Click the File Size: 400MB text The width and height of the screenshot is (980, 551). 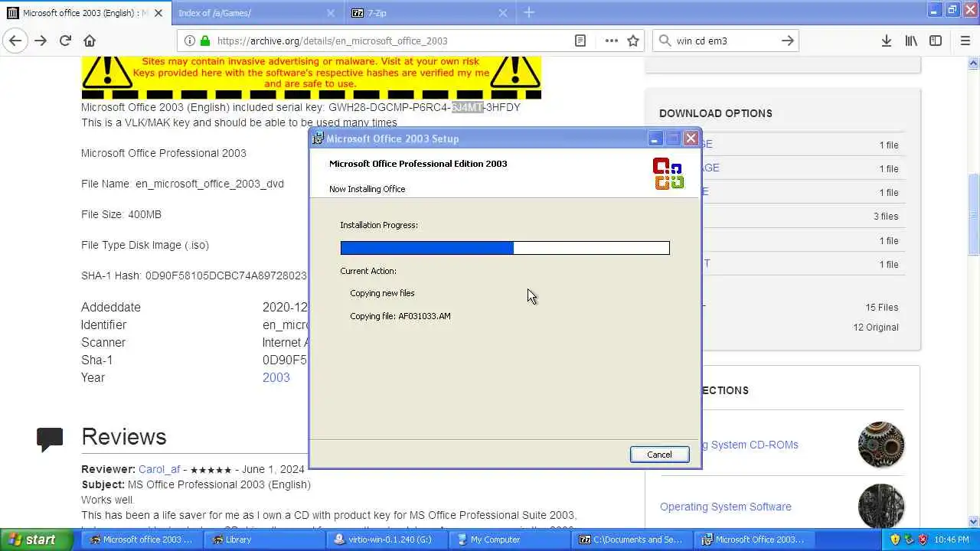122,214
